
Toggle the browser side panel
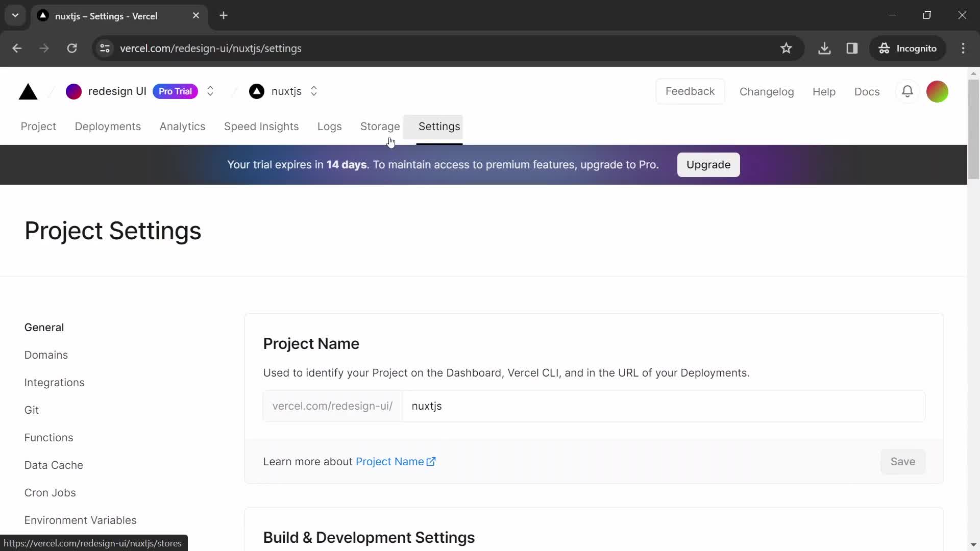click(852, 48)
